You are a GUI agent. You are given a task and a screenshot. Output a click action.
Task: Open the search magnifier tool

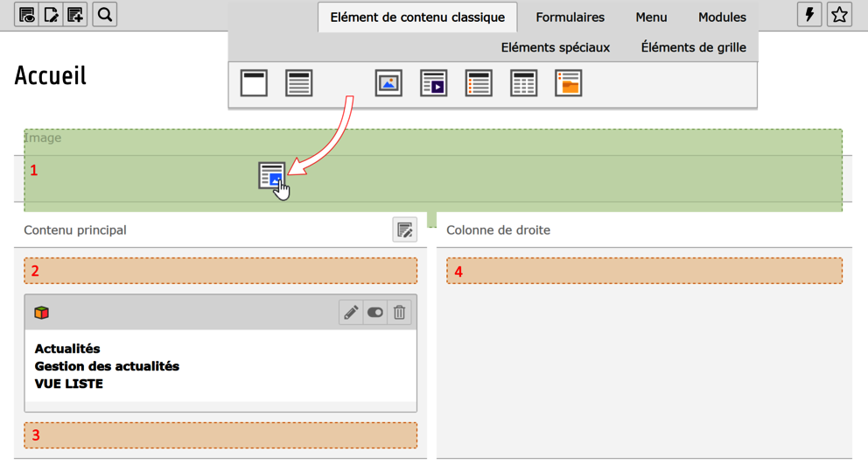105,14
